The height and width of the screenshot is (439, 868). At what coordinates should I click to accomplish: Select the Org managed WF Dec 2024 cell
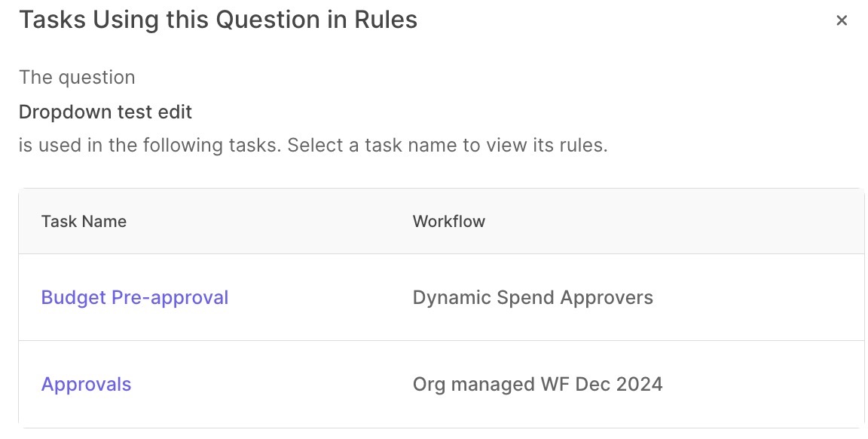coord(537,384)
